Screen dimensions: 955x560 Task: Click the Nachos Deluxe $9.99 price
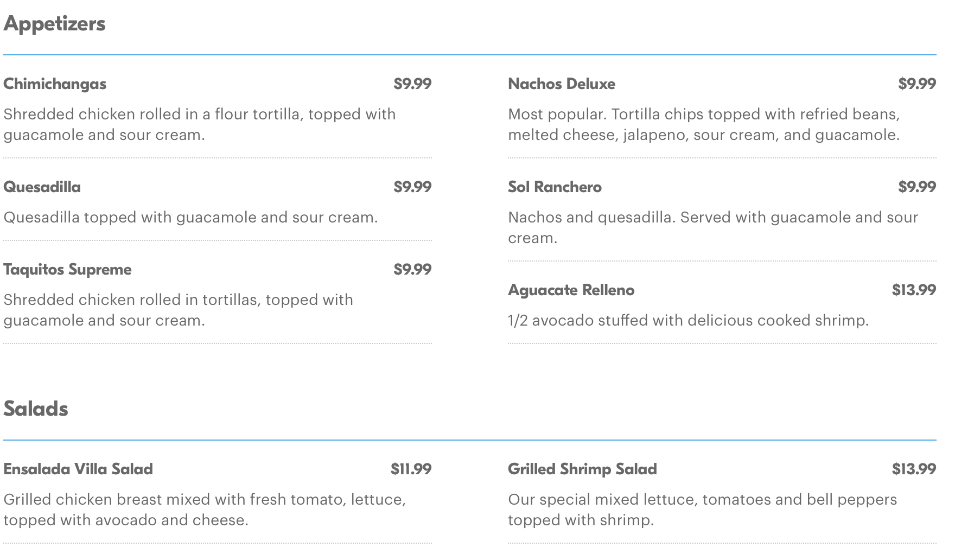[917, 84]
